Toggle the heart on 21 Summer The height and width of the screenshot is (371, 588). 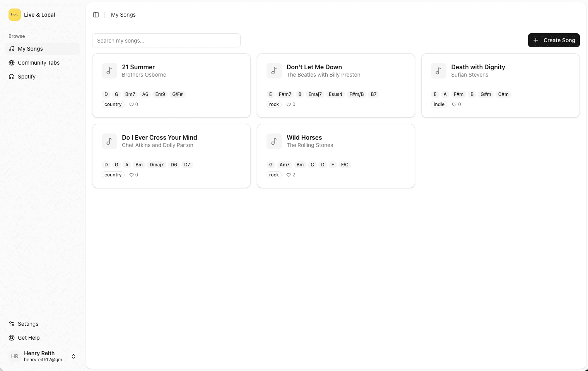tap(131, 104)
